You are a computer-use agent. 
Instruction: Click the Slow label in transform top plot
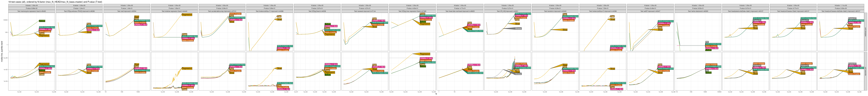pyautogui.click(x=565, y=30)
